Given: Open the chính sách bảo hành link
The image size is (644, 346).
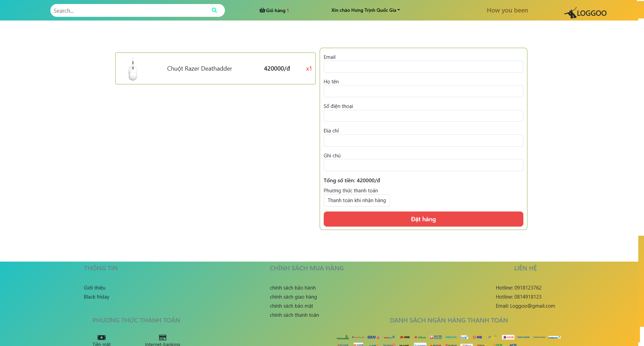Looking at the screenshot, I should click(x=292, y=288).
